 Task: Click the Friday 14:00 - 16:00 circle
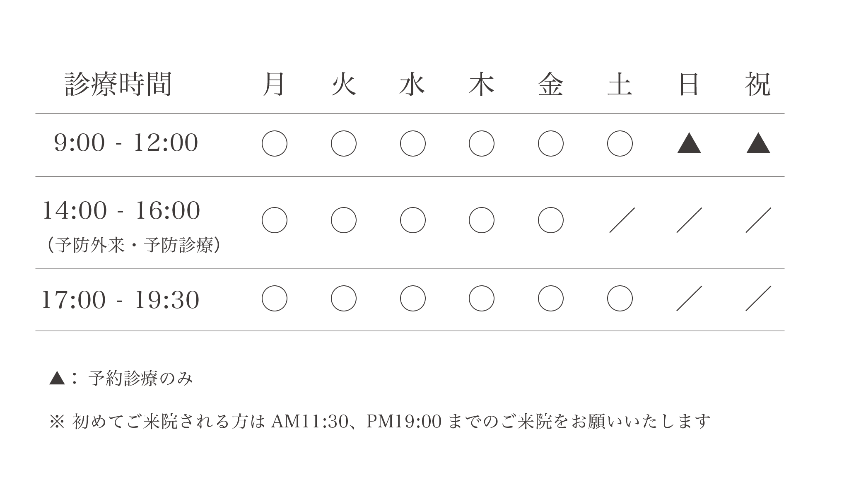point(551,220)
